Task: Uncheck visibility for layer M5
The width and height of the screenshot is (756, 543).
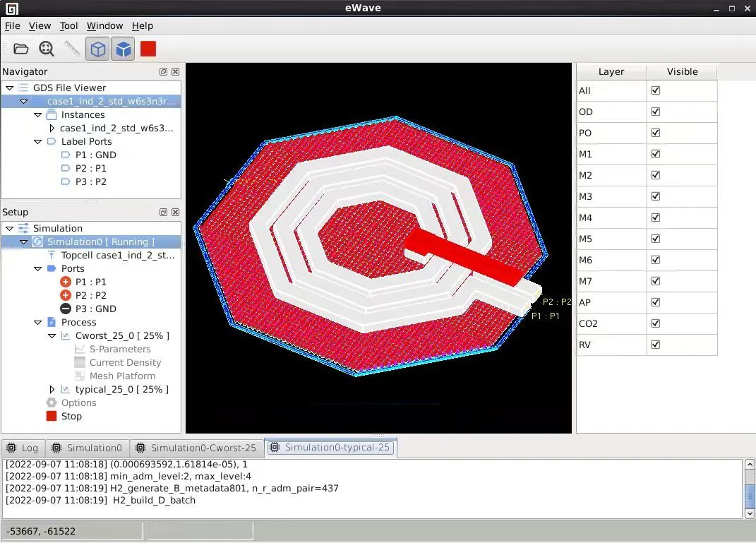Action: click(x=656, y=239)
